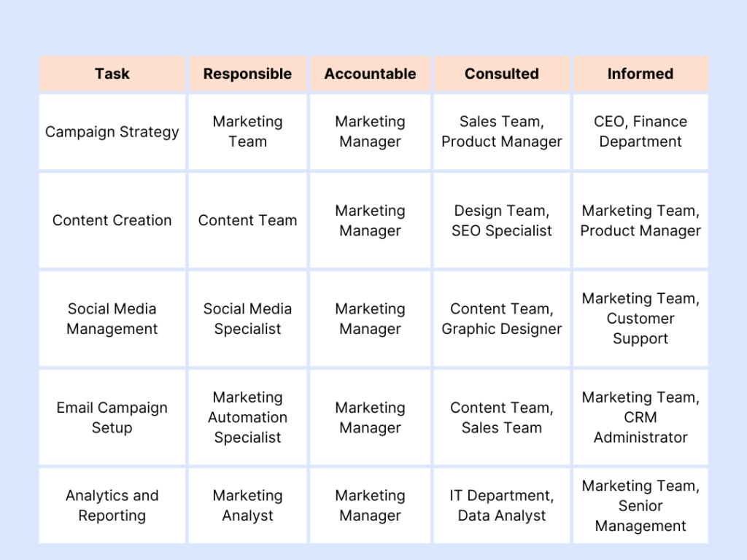Select the IT Department, Data Analyst cell
747x560 pixels.
pos(502,506)
